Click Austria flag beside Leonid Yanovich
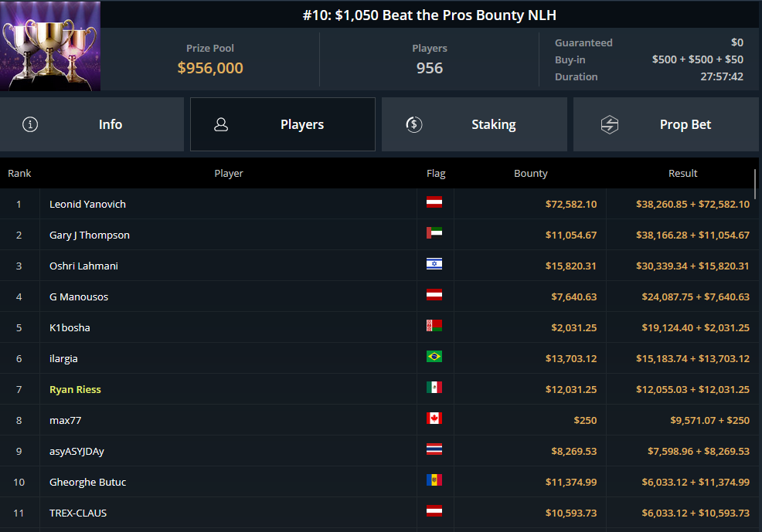Image resolution: width=762 pixels, height=532 pixels. (434, 204)
